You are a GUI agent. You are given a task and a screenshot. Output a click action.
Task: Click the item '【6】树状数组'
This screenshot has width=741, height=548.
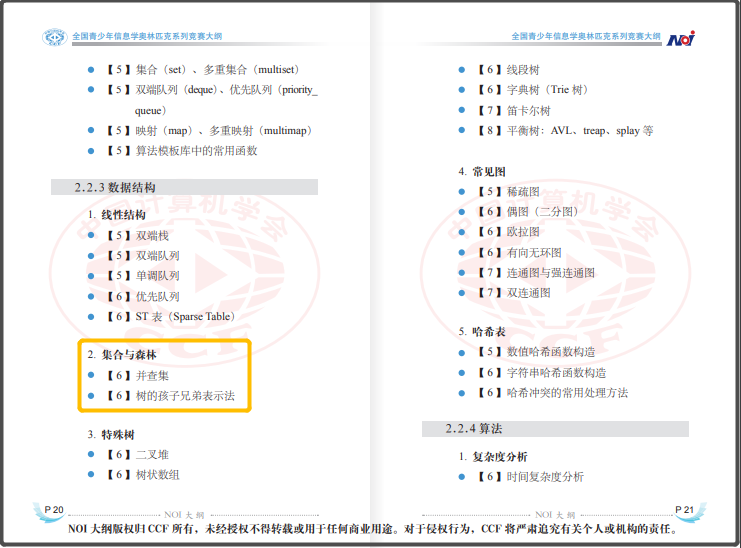click(x=143, y=475)
